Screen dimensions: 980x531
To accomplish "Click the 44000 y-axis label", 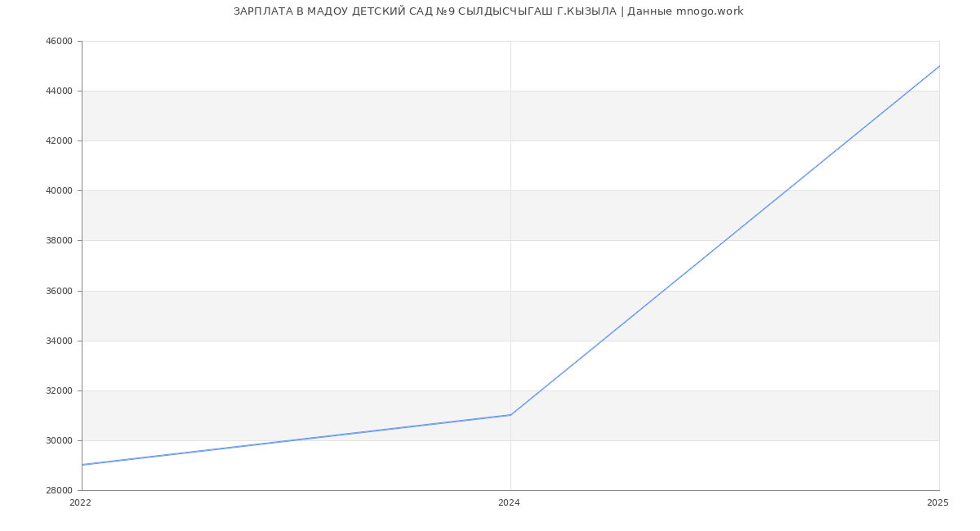I will pyautogui.click(x=60, y=91).
